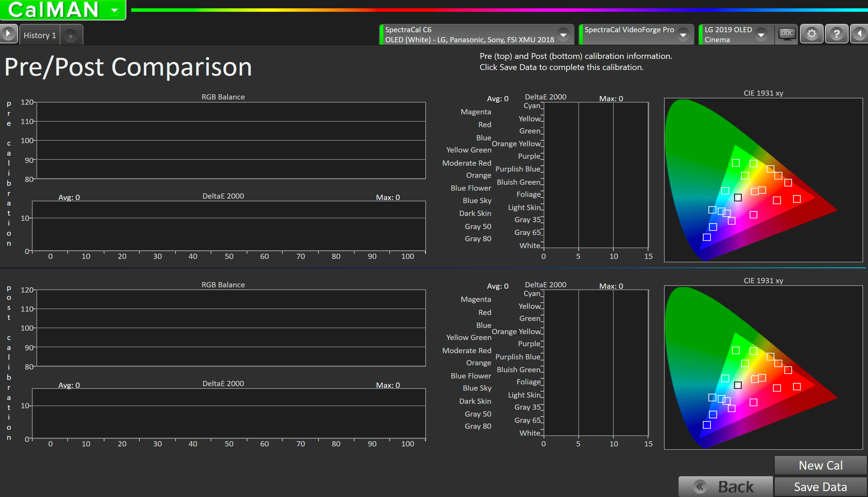Click the help question mark icon
This screenshot has height=497, width=868.
tap(836, 34)
